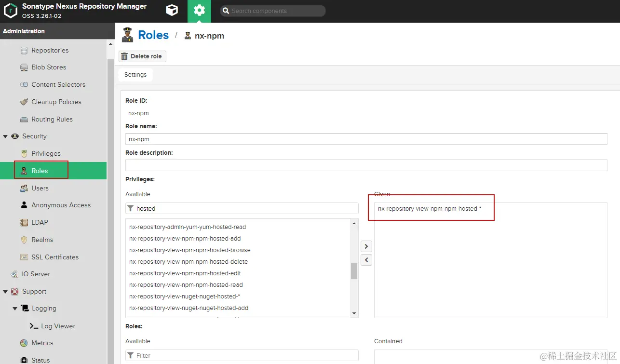Select nx-repository-view-npm-npm-hosted-add privilege
Screen dimensions: 620x364
pos(238,239)
